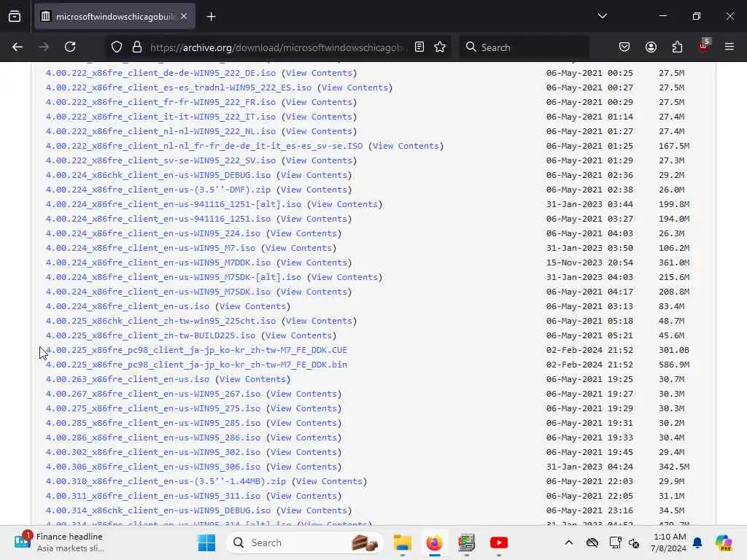Open Copilot preview icon in taskbar
747x560 pixels.
click(x=724, y=542)
